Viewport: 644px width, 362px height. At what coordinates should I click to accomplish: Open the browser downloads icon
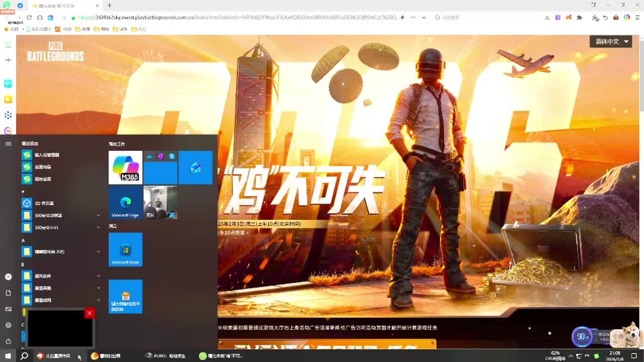595,18
